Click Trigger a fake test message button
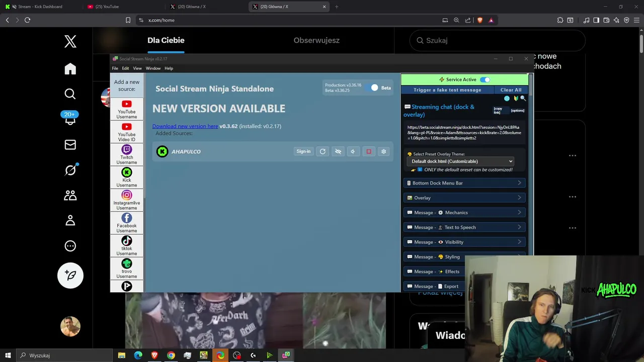This screenshot has height=362, width=644. (x=447, y=90)
